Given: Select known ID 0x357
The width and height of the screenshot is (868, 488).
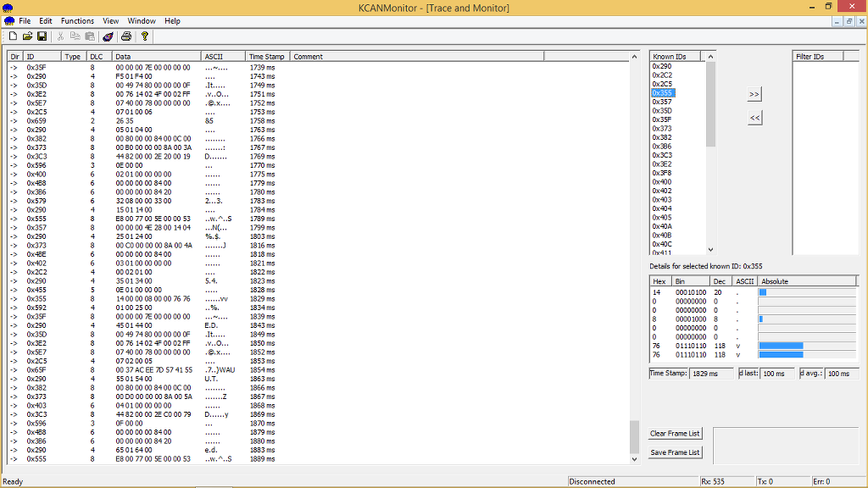Looking at the screenshot, I should click(661, 102).
